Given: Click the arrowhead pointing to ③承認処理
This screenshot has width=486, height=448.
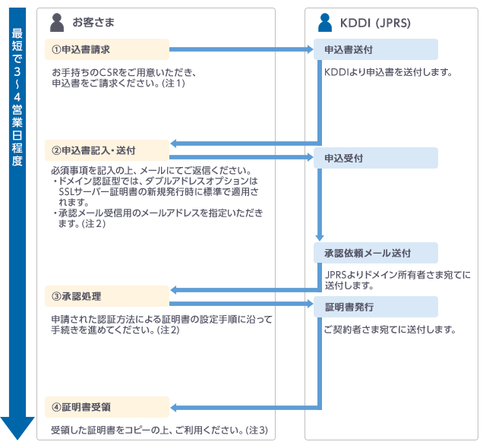Looking at the screenshot, I should [x=174, y=289].
